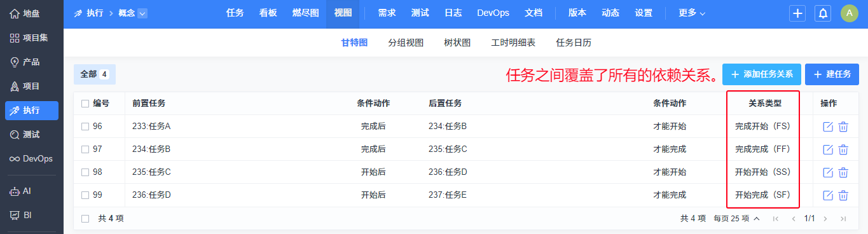Image resolution: width=868 pixels, height=234 pixels.
Task: Check the box for row 99
Action: coord(85,195)
